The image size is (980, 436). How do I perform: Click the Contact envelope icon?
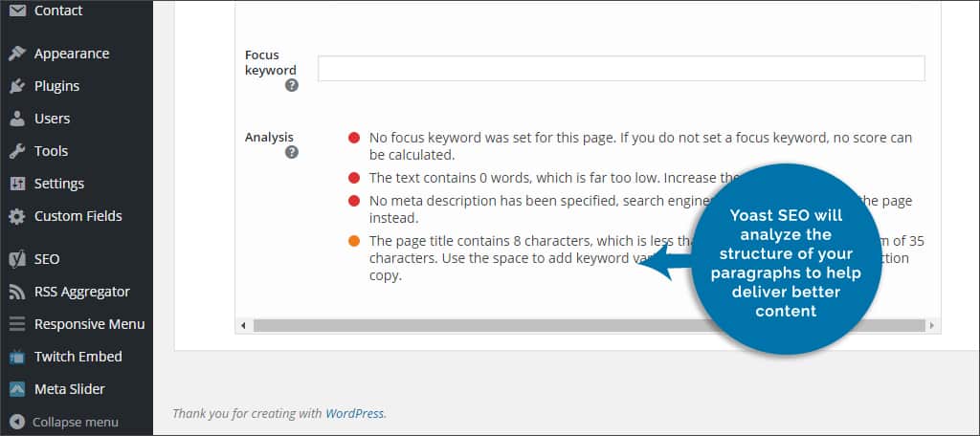[17, 11]
